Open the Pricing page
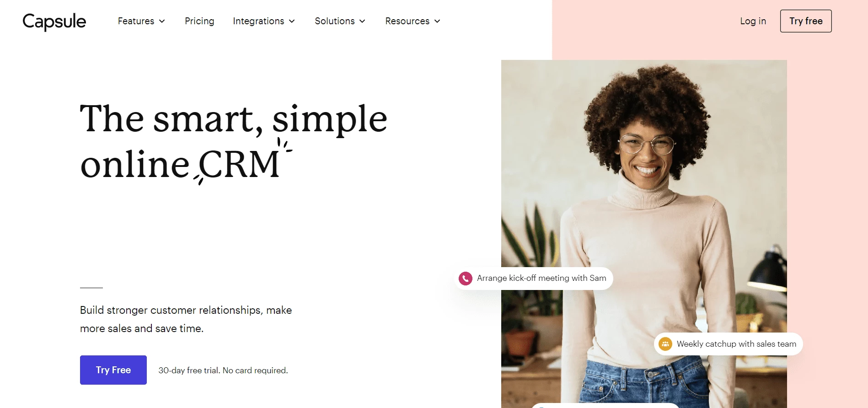 click(x=199, y=21)
